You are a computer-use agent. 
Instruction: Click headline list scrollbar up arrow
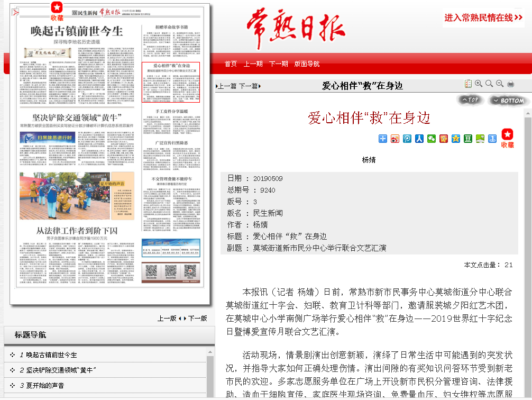tap(210, 352)
